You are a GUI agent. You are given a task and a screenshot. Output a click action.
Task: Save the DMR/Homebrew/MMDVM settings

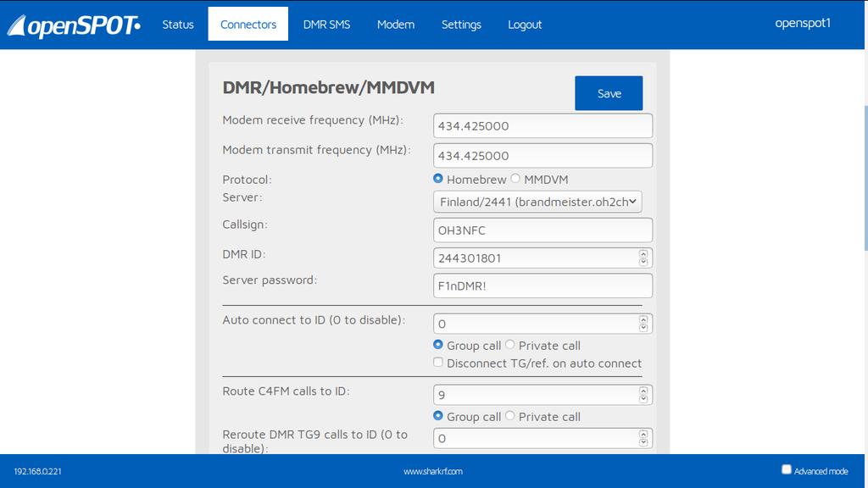pos(609,93)
